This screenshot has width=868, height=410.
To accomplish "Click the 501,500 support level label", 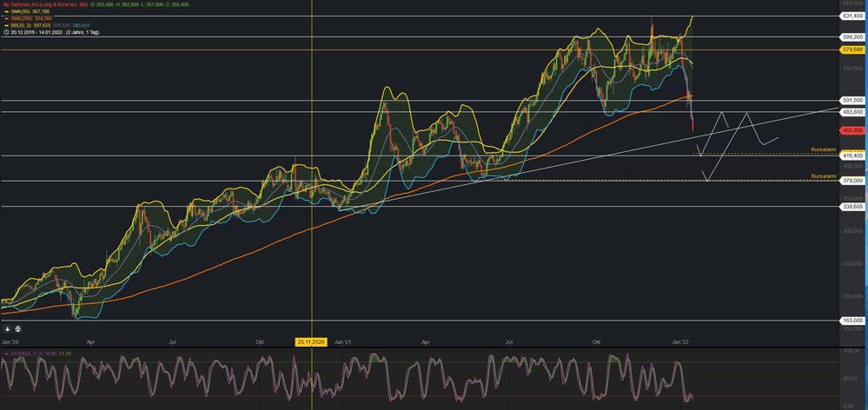I will [852, 100].
